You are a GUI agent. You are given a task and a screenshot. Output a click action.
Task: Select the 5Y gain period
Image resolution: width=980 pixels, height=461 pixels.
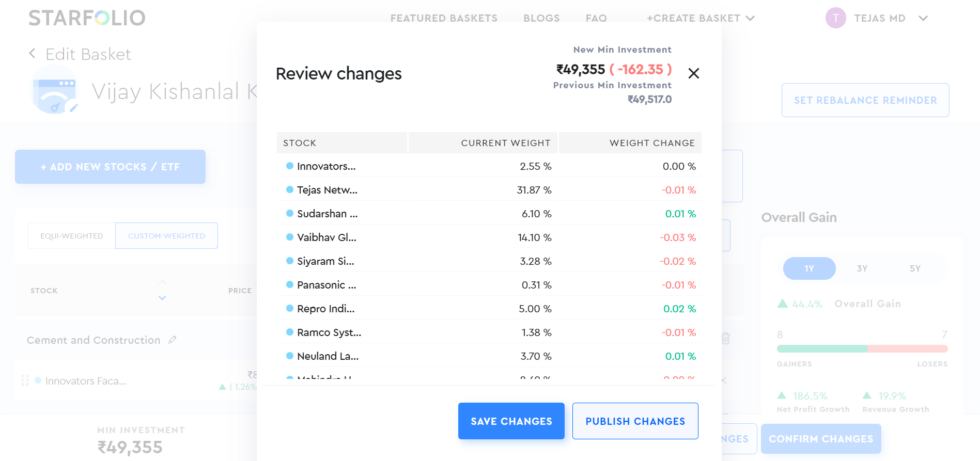point(915,268)
